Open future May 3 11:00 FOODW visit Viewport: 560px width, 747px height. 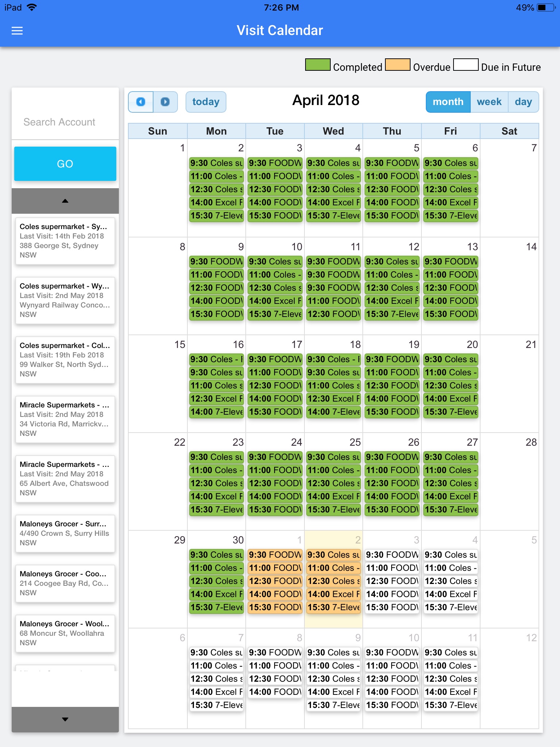[x=392, y=568]
